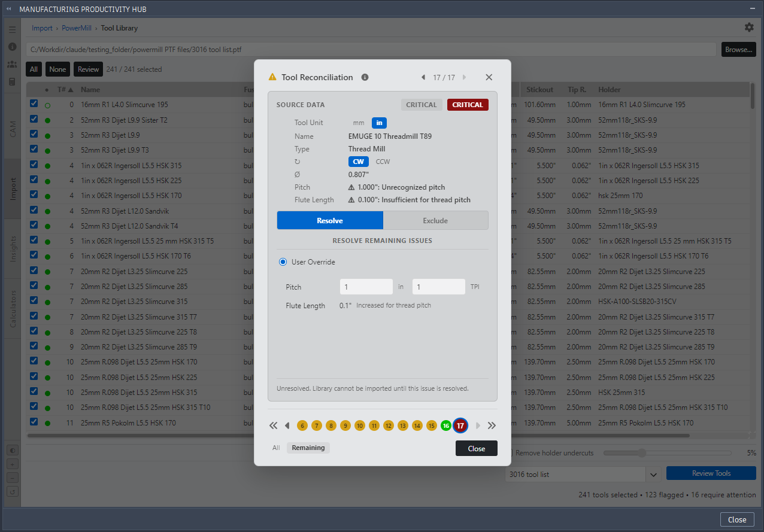Expand the 3016 tool list dropdown
Viewport: 764px width, 532px height.
(x=653, y=474)
